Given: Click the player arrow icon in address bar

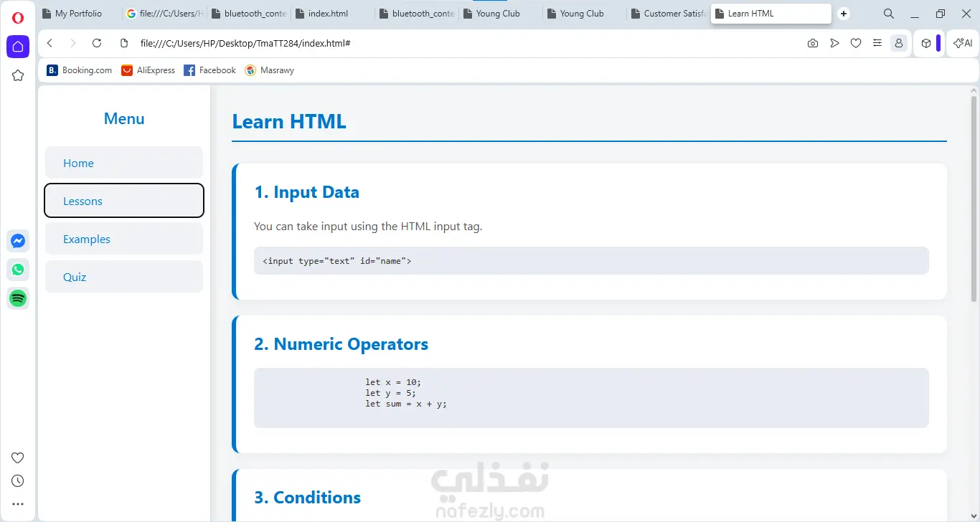Looking at the screenshot, I should (x=834, y=43).
